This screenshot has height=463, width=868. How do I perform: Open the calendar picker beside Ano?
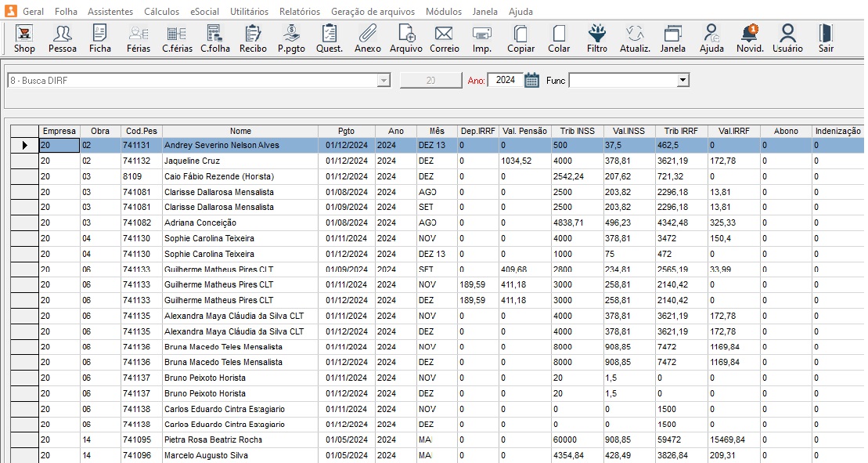[532, 81]
